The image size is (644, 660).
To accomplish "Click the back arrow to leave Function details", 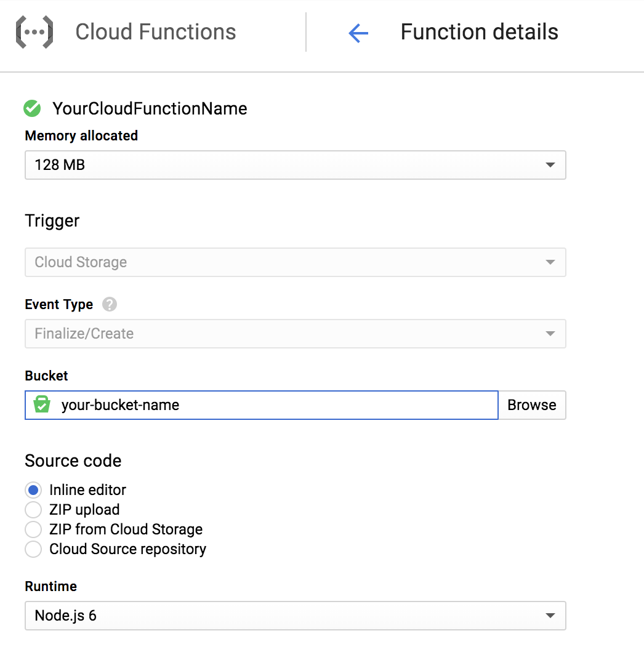I will [358, 33].
